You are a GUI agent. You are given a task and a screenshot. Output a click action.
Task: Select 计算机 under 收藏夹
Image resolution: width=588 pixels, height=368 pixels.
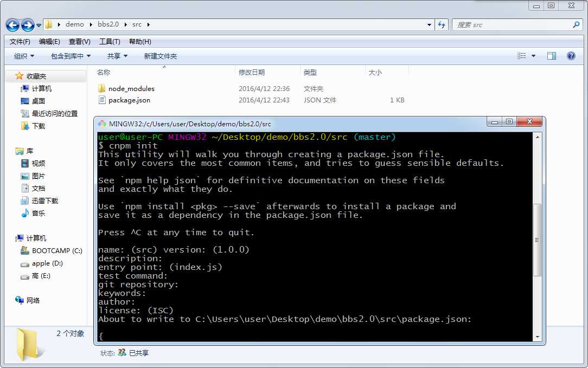tap(42, 89)
